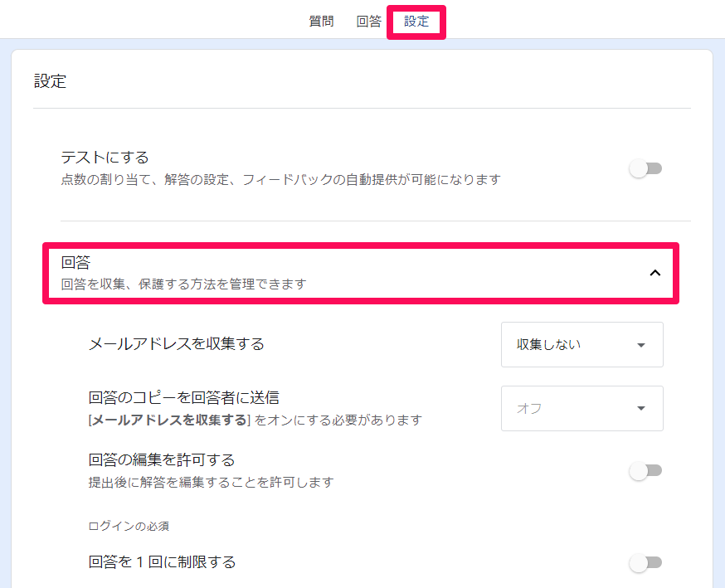Click the 回答の編集を許可する label
Screen dimensions: 725x588
(x=162, y=460)
